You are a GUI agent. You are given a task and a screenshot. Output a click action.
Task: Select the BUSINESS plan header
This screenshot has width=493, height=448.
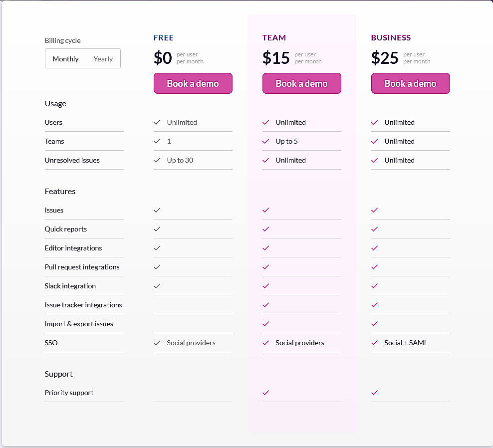(x=391, y=37)
